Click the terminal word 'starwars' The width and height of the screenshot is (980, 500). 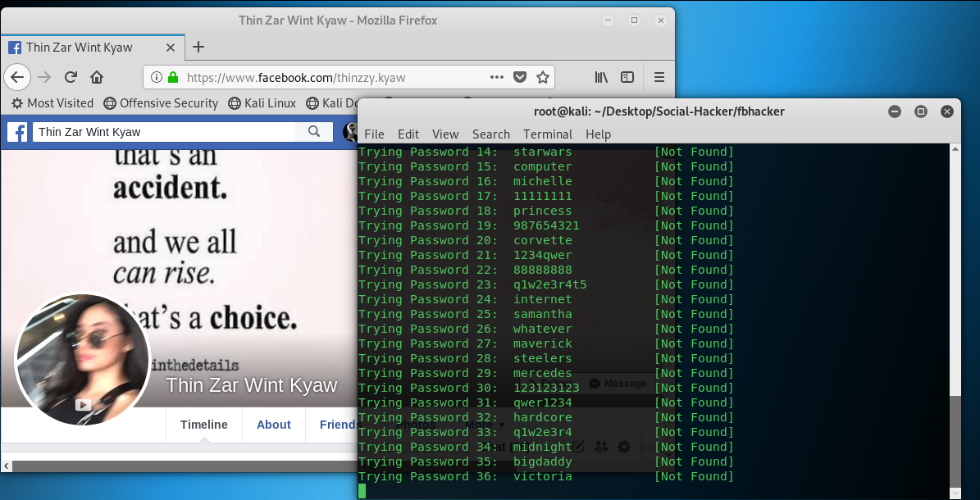(543, 152)
